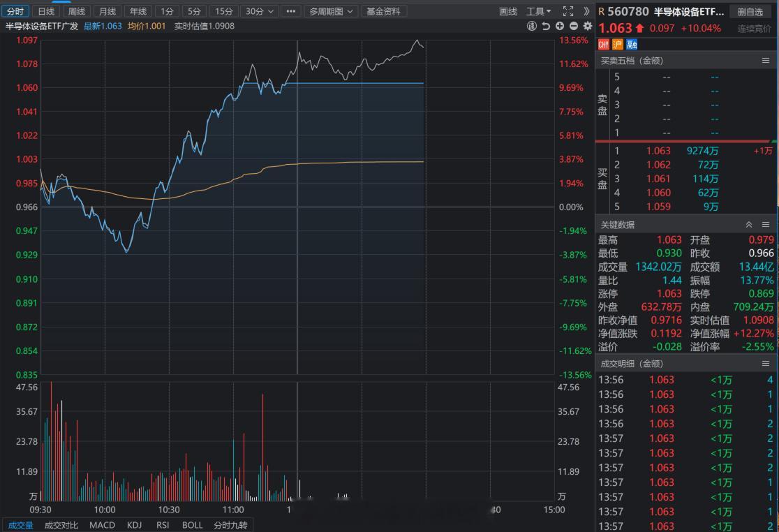Click the 连 (linked) circle icon above the chart
Screen dimensions: 779x532
tap(532, 27)
